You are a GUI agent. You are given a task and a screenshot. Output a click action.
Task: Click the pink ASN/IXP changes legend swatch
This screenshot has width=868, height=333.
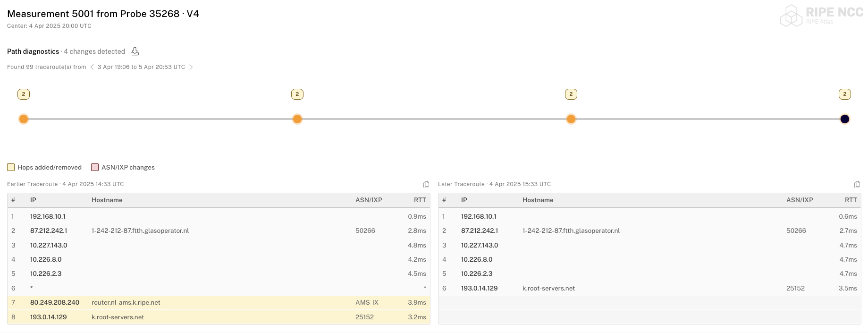pyautogui.click(x=95, y=167)
